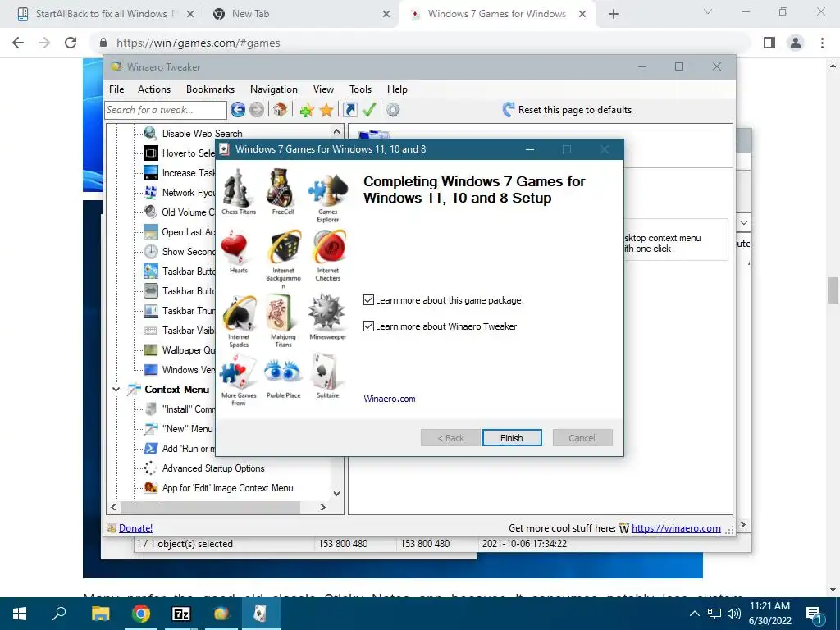Open the Actions menu

point(154,89)
